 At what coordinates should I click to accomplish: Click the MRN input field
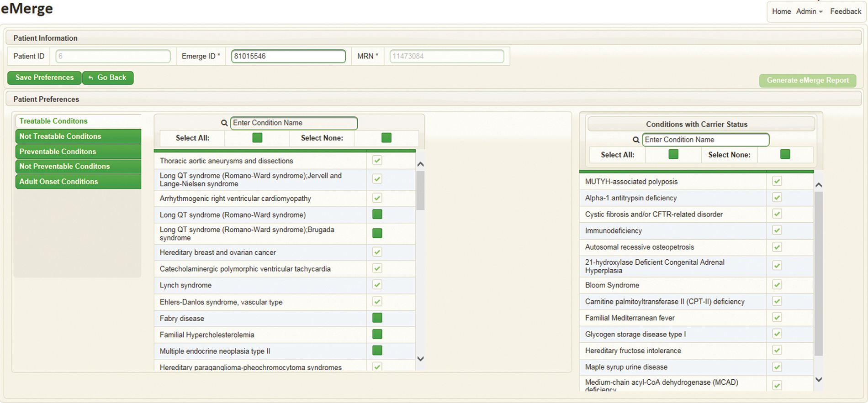coord(447,56)
